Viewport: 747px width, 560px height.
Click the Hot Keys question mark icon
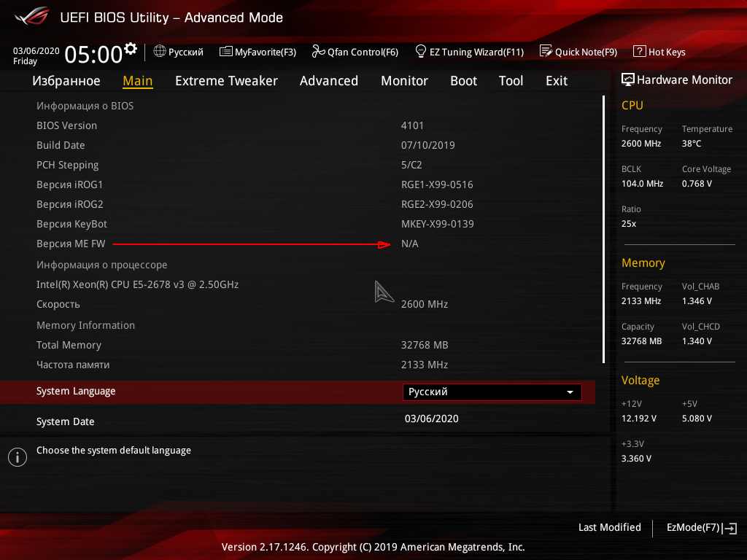click(x=639, y=51)
